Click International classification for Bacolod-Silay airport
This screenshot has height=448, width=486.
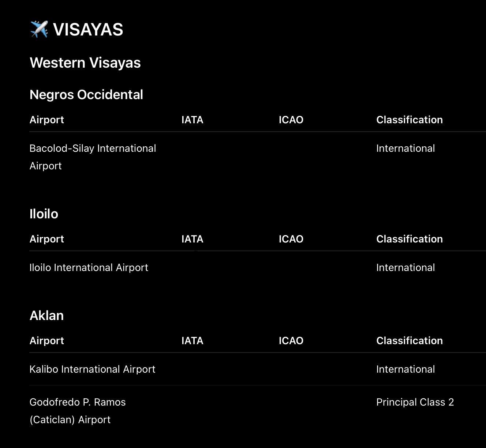(x=405, y=148)
